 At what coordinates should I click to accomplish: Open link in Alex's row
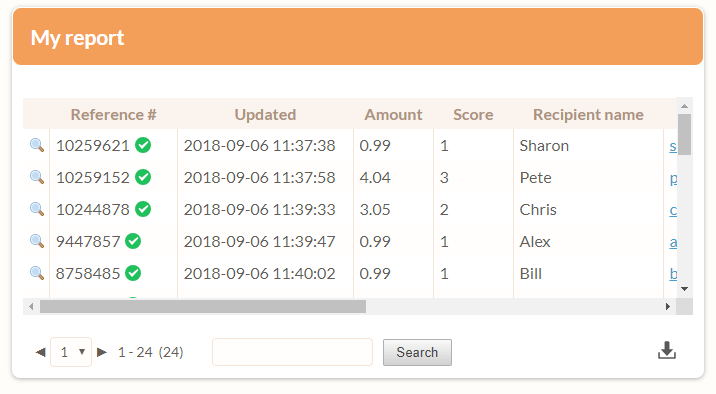click(x=673, y=242)
